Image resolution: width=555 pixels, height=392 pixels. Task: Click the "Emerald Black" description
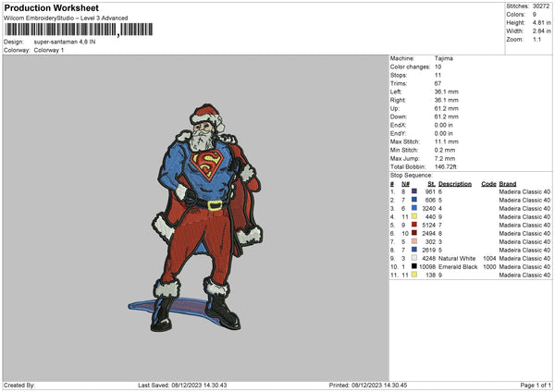pos(458,267)
